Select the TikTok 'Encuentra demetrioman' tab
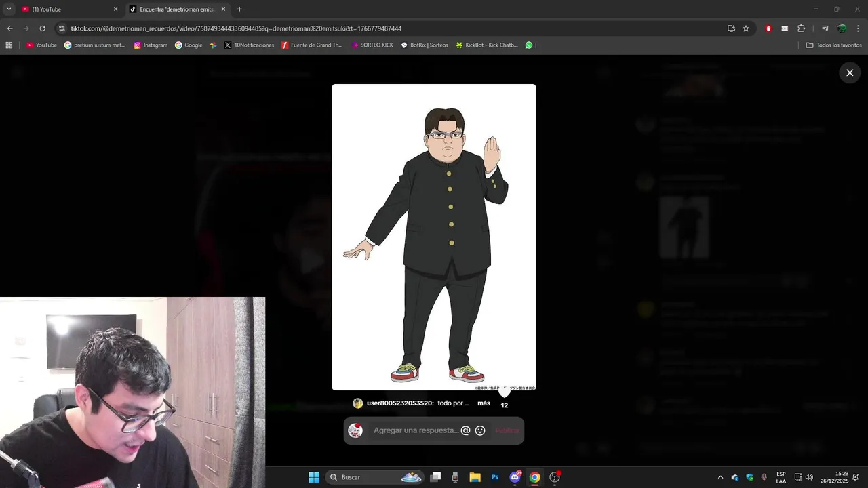 tap(176, 9)
